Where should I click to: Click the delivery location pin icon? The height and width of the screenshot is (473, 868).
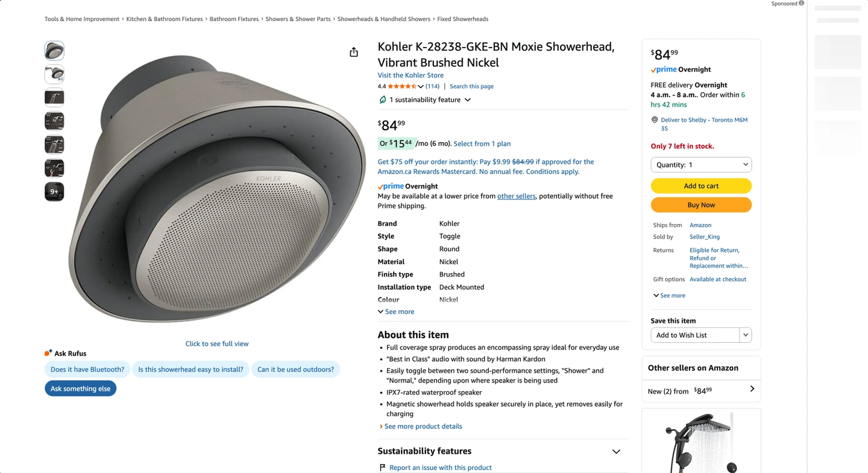tap(655, 120)
